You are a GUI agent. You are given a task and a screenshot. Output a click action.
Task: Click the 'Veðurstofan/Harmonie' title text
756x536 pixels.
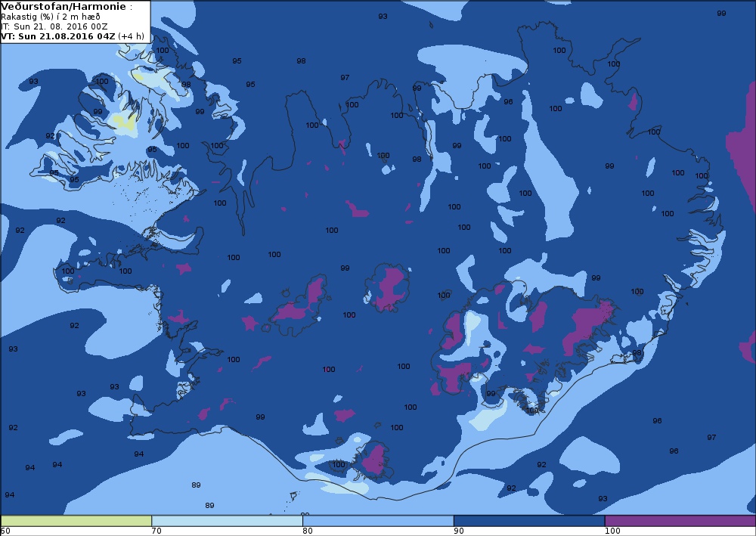click(x=64, y=7)
